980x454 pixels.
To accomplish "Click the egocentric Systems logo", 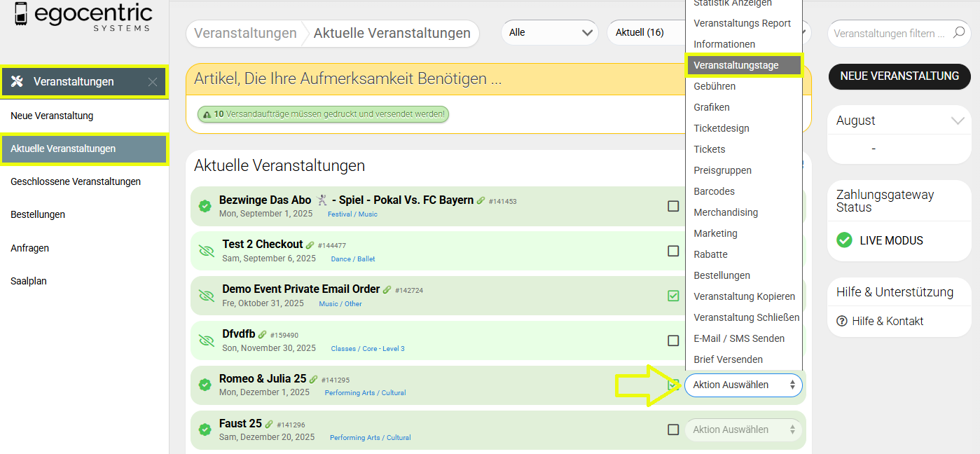I will click(83, 17).
